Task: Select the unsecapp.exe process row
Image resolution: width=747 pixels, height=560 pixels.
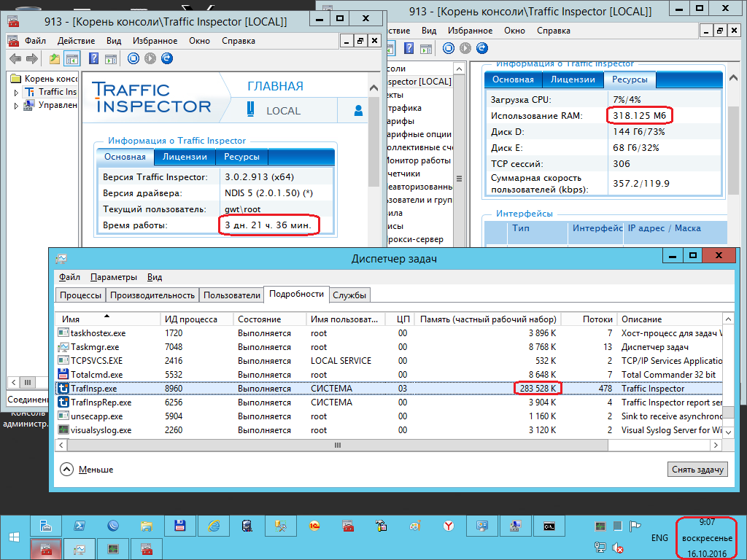Action: [389, 416]
